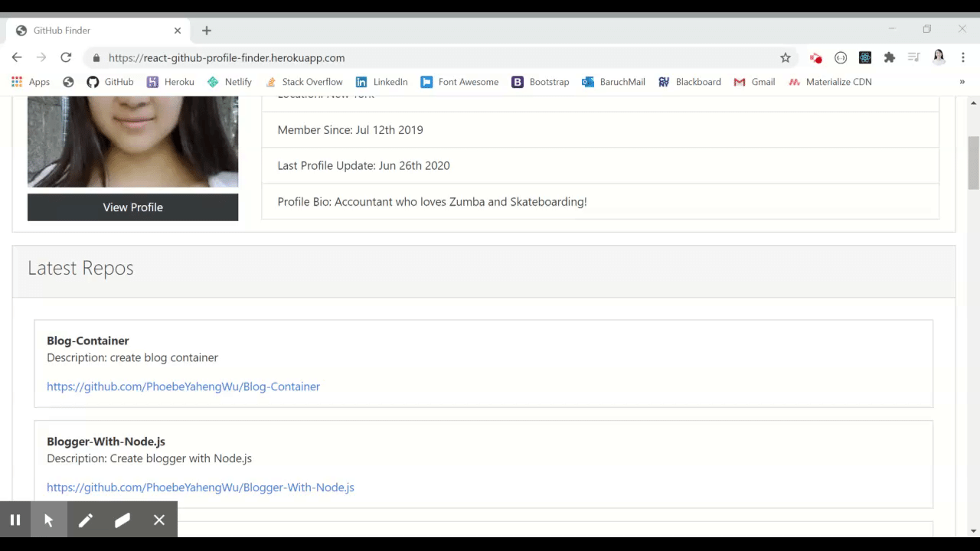Pause the screen recording

pos(15,520)
